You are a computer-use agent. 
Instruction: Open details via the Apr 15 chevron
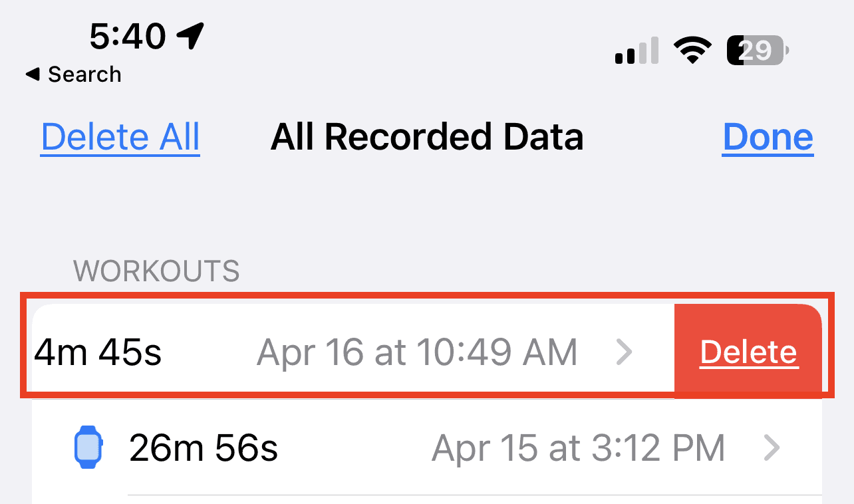[772, 448]
